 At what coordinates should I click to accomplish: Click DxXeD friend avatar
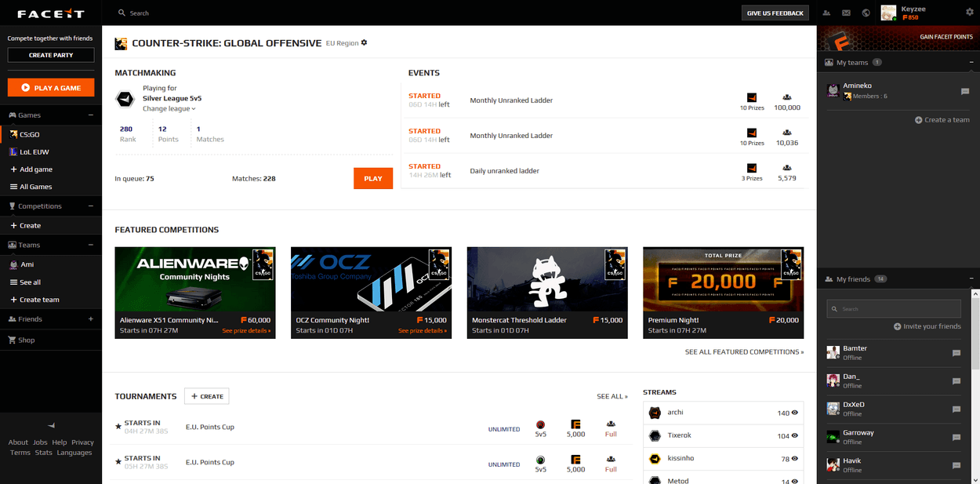point(833,409)
